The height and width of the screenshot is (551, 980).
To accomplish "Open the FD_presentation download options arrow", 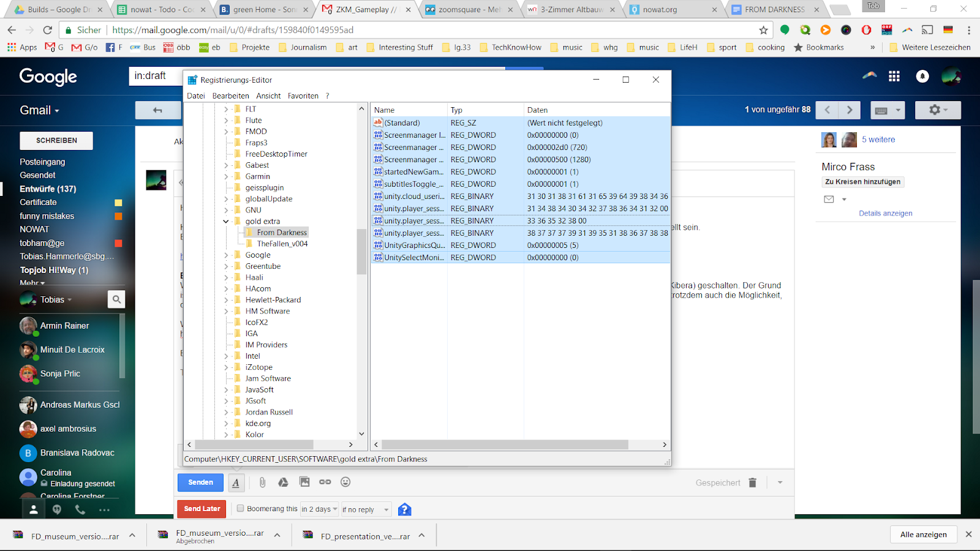I will coord(421,535).
